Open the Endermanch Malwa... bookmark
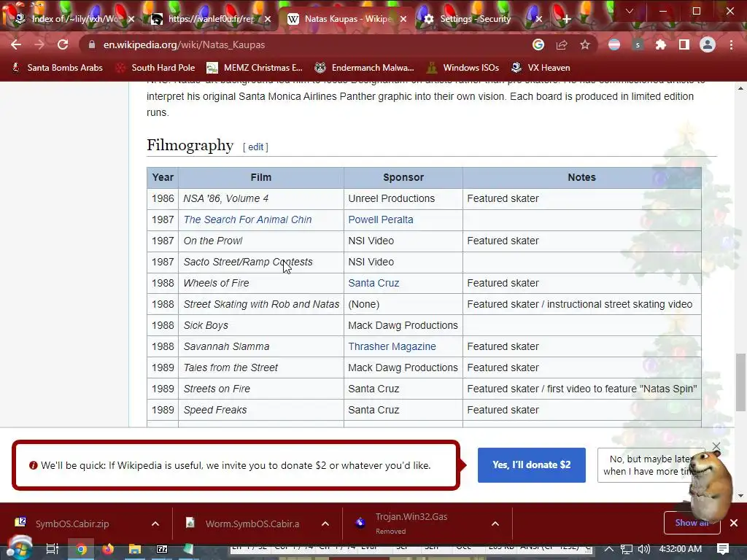The width and height of the screenshot is (747, 560). tap(365, 68)
